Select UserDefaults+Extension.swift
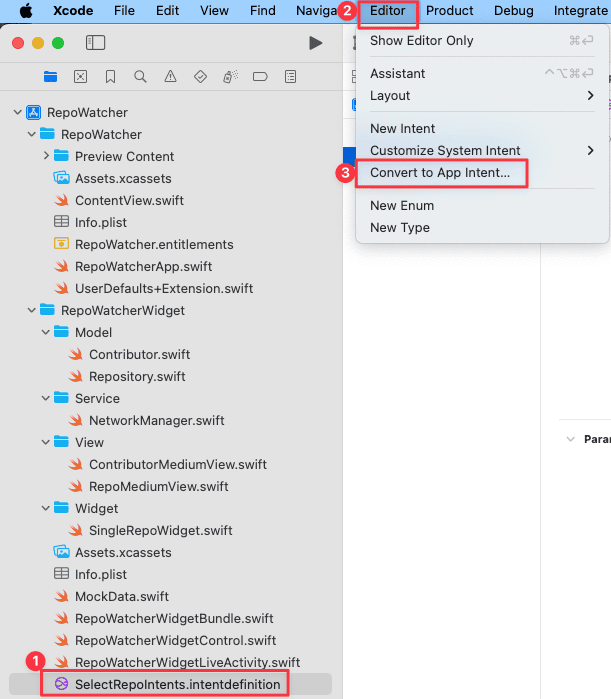This screenshot has width=611, height=699. click(164, 288)
